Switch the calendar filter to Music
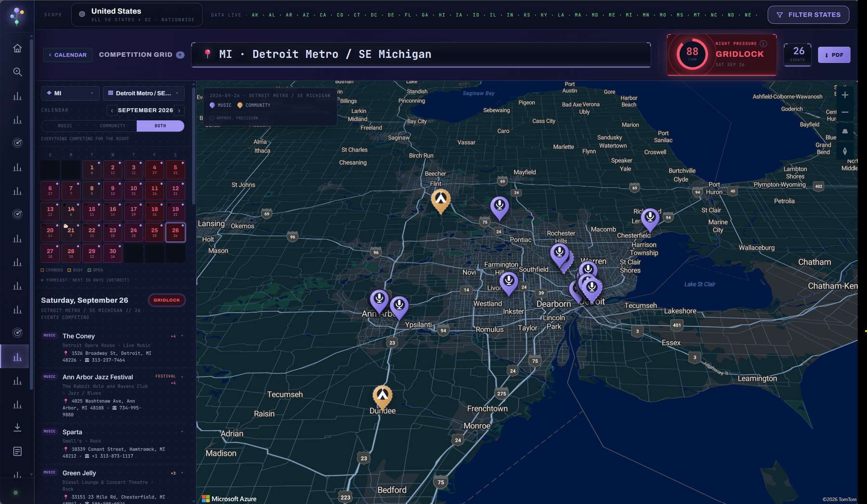 [65, 126]
